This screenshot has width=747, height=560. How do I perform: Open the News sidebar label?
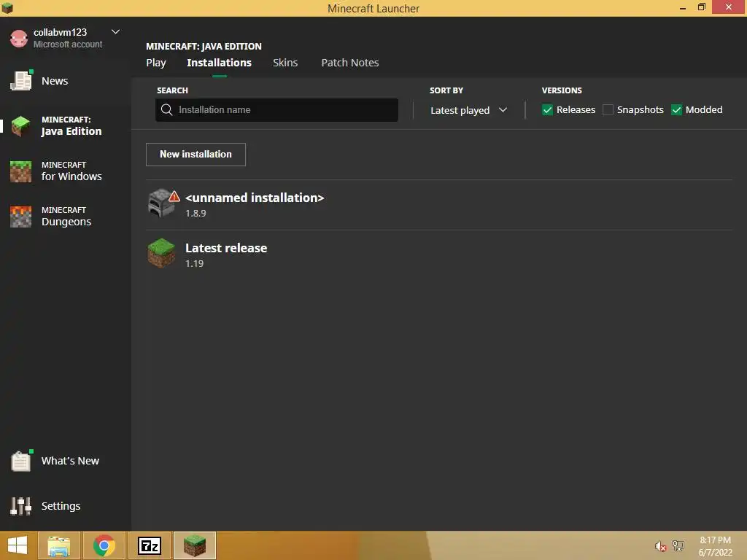point(54,81)
